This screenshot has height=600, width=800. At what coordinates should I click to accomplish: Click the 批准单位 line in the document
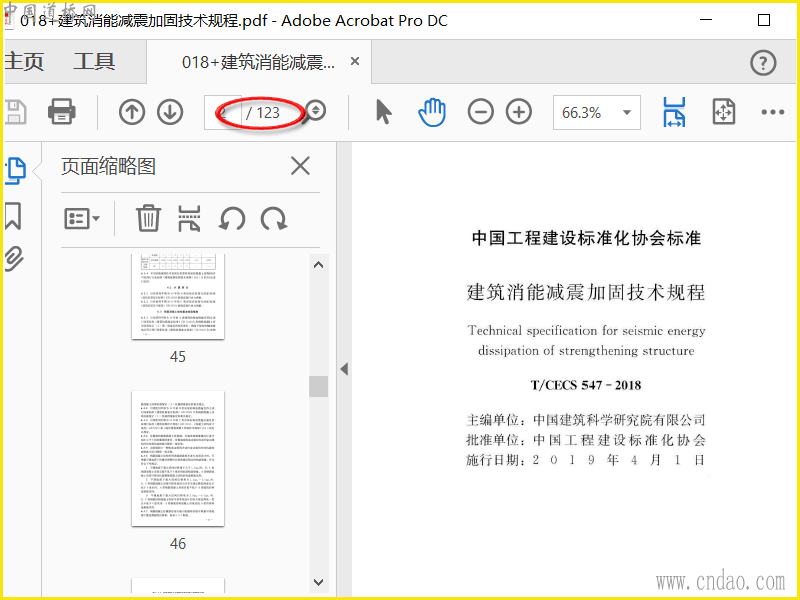click(x=586, y=440)
